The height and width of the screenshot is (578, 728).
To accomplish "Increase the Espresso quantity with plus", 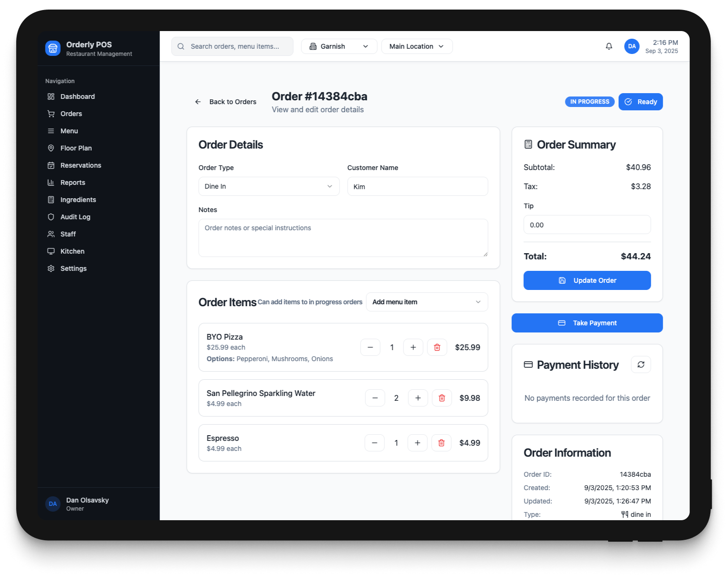I will (417, 443).
